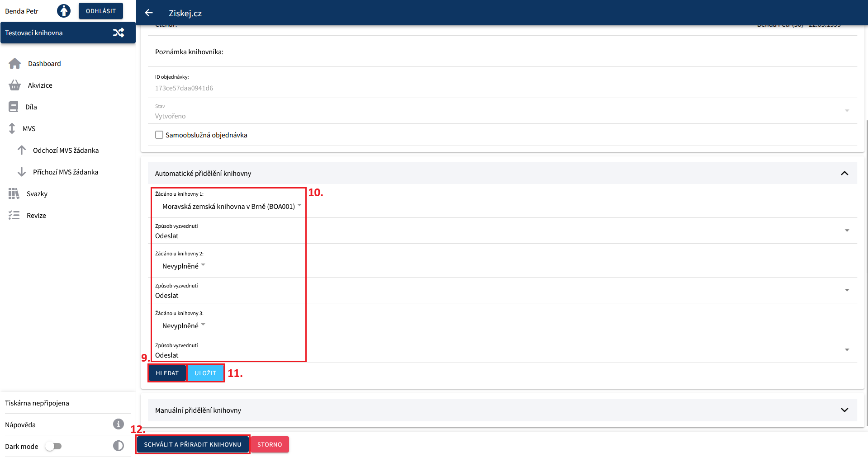
Task: Click the Storno button
Action: coord(270,444)
